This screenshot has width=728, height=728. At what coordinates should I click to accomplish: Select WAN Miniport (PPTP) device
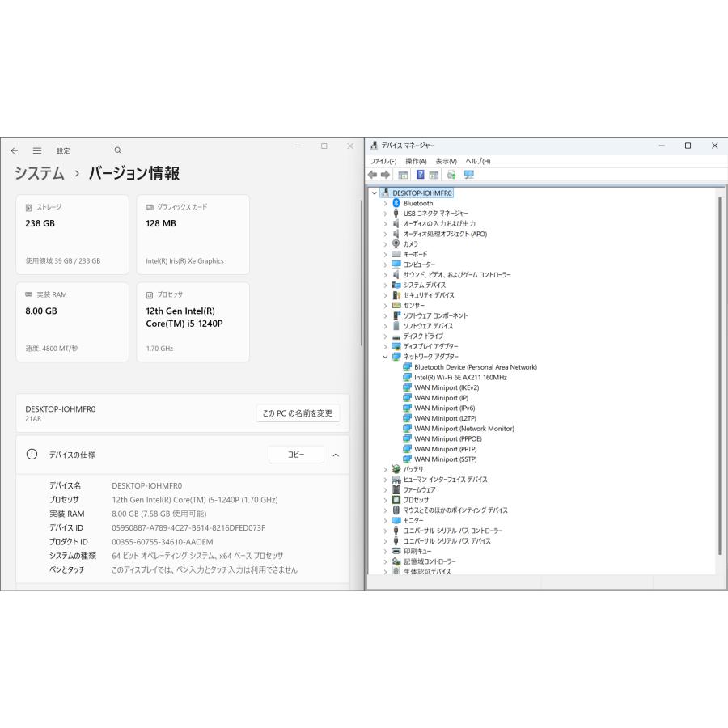[445, 448]
